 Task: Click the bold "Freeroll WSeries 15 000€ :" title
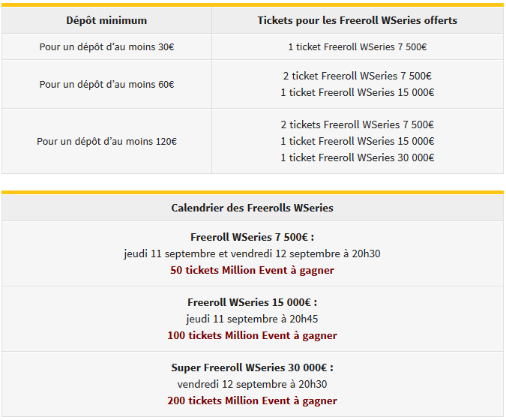coord(252,302)
